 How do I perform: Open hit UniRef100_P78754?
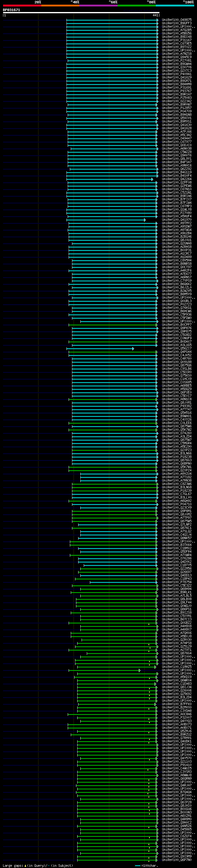(x=177, y=582)
